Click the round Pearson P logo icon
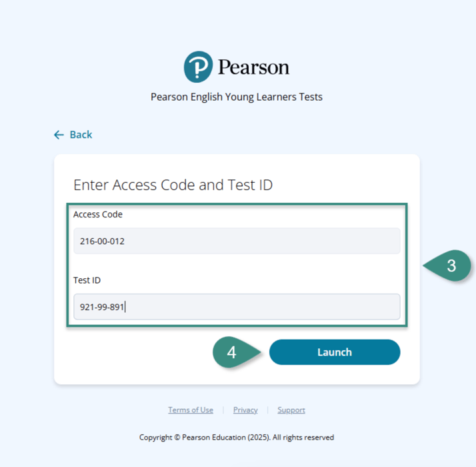 tap(198, 67)
